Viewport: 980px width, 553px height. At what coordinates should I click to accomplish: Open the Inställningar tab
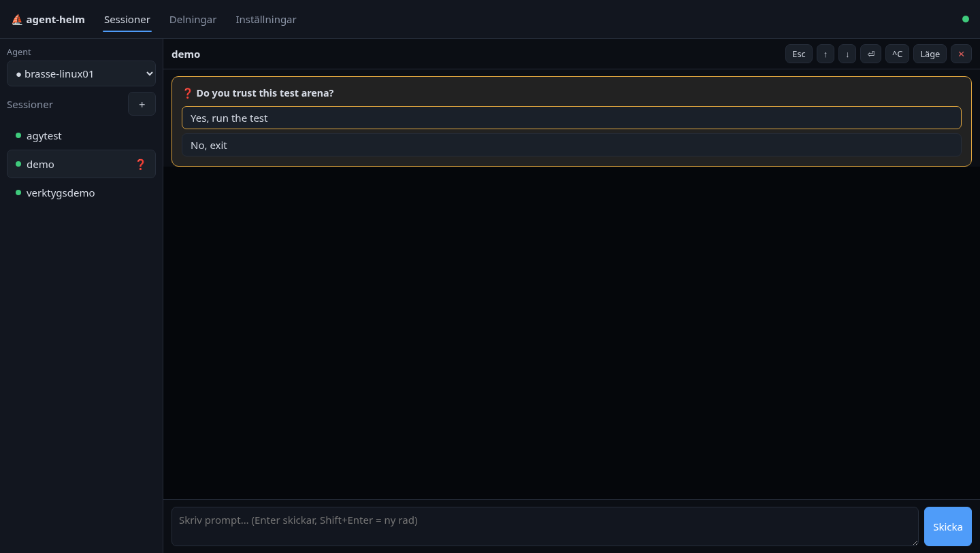(x=265, y=20)
